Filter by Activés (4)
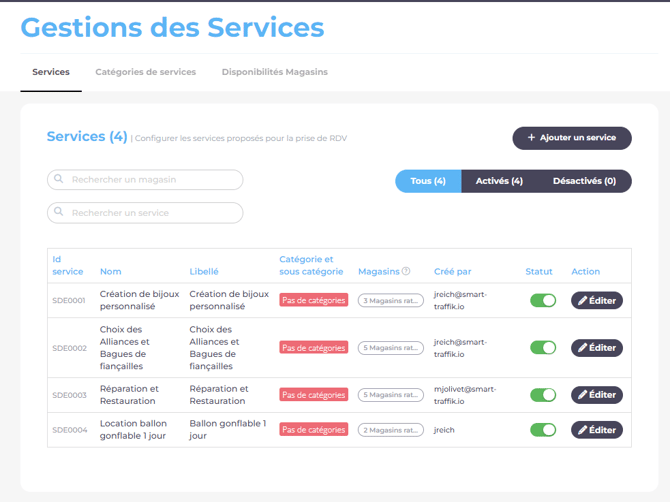 coord(499,181)
